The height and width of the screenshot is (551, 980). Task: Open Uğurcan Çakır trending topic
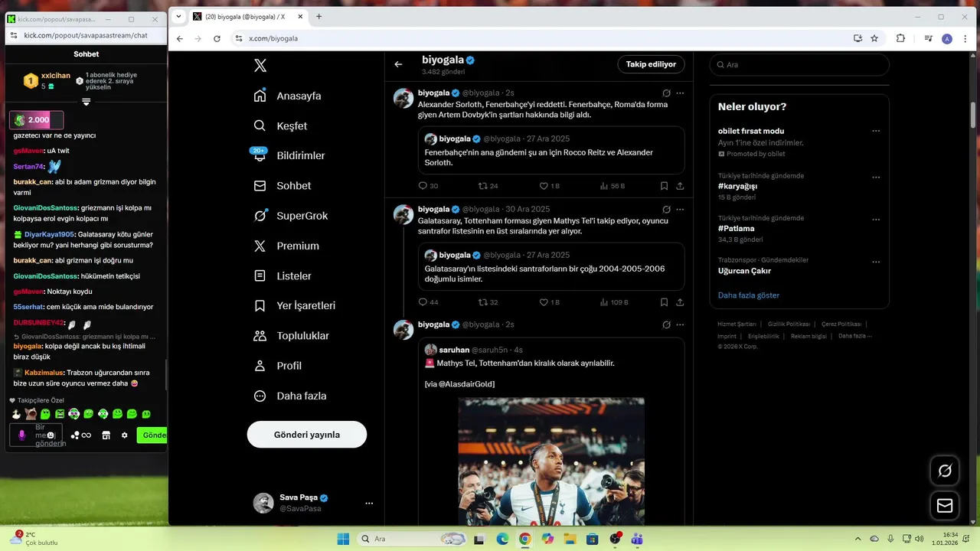click(745, 270)
